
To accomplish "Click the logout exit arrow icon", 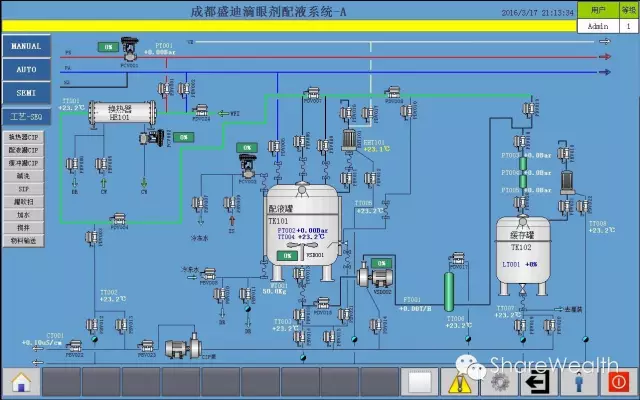I will click(x=539, y=382).
